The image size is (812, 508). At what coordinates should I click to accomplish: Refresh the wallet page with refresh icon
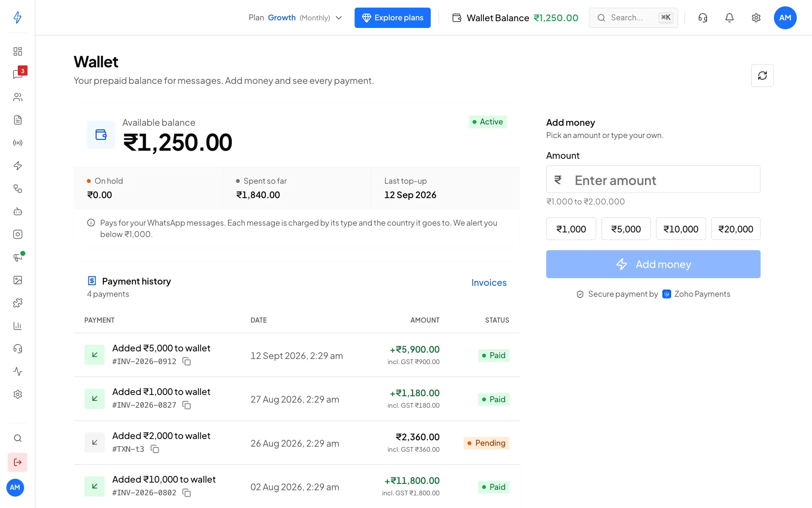coord(762,75)
